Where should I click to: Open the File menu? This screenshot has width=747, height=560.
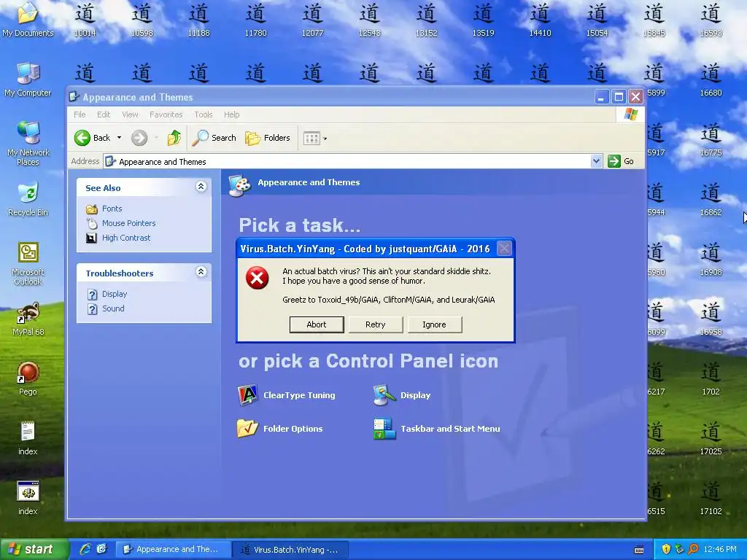coord(80,114)
